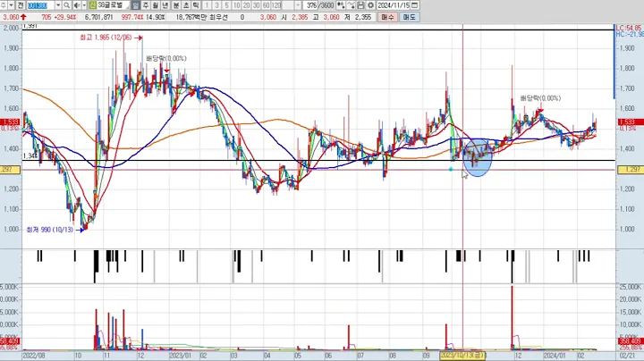Click the speaker sound icon
The image size is (644, 361).
click(x=77, y=5)
